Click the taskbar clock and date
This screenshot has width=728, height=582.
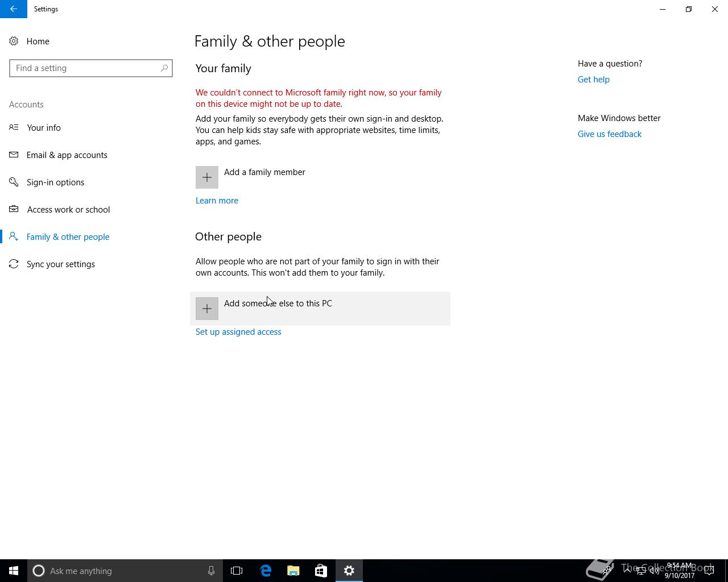680,571
